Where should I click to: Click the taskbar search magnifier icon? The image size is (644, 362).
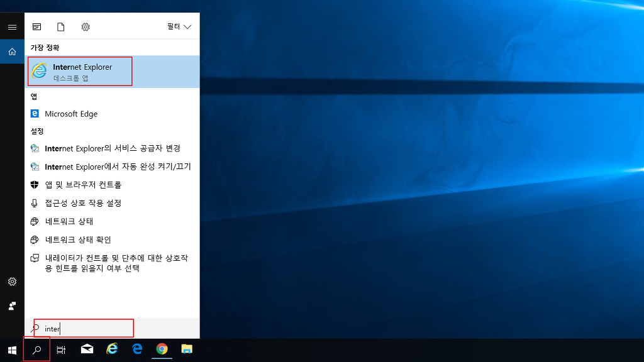pyautogui.click(x=37, y=350)
